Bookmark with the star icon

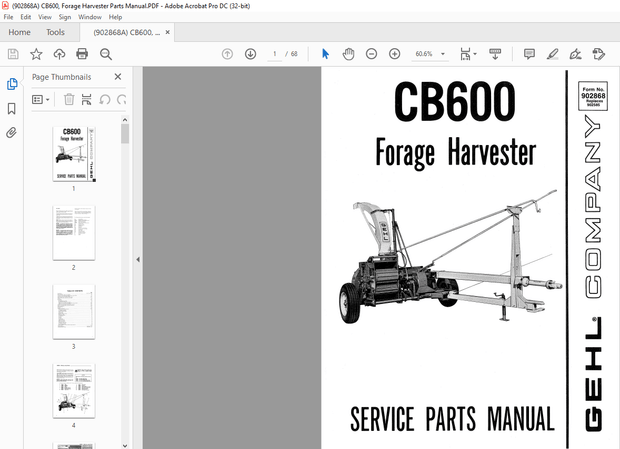click(x=36, y=54)
